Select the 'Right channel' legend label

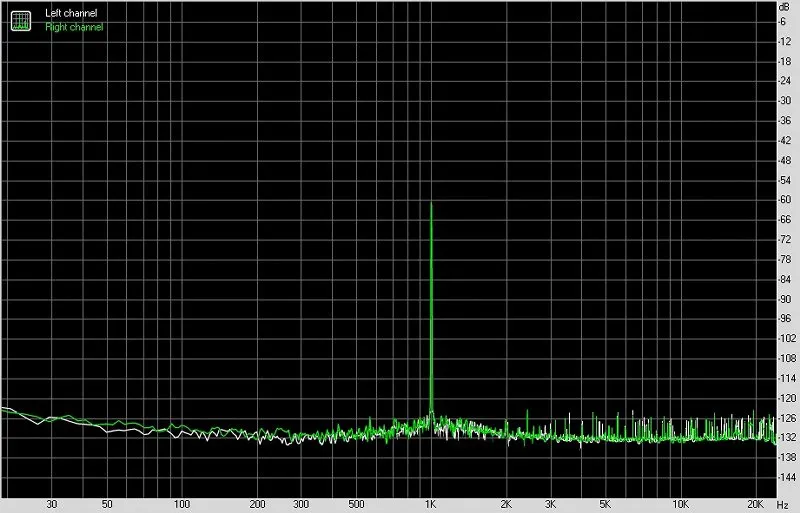[74, 27]
